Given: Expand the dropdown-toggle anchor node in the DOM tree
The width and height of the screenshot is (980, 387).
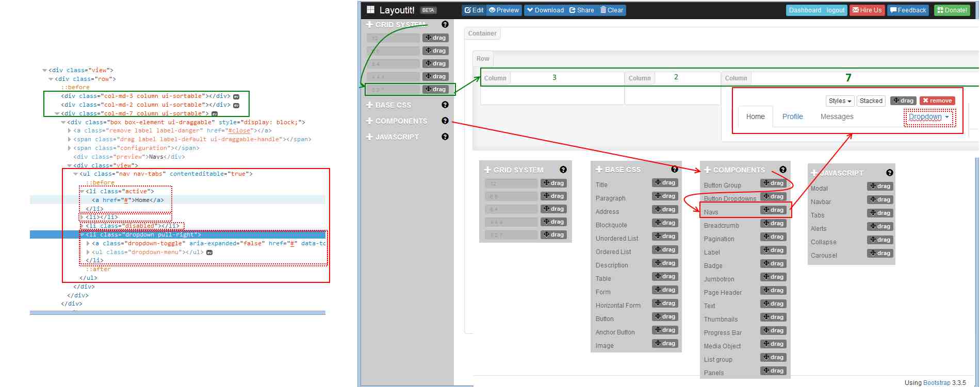Looking at the screenshot, I should [88, 243].
